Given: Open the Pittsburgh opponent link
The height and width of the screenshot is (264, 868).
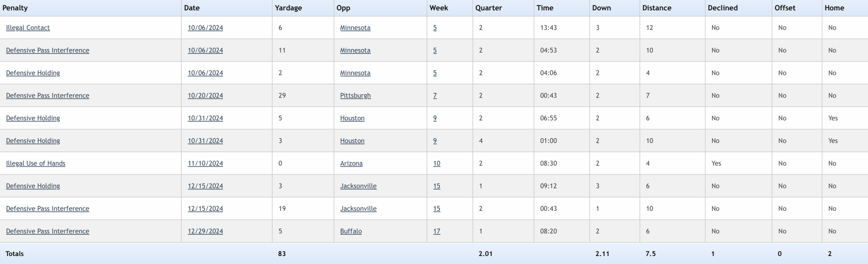Looking at the screenshot, I should pyautogui.click(x=355, y=95).
